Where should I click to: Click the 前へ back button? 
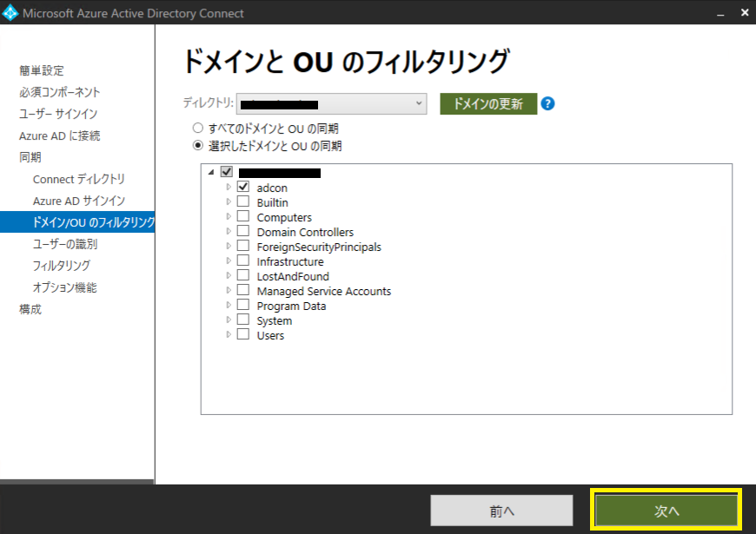pos(501,511)
